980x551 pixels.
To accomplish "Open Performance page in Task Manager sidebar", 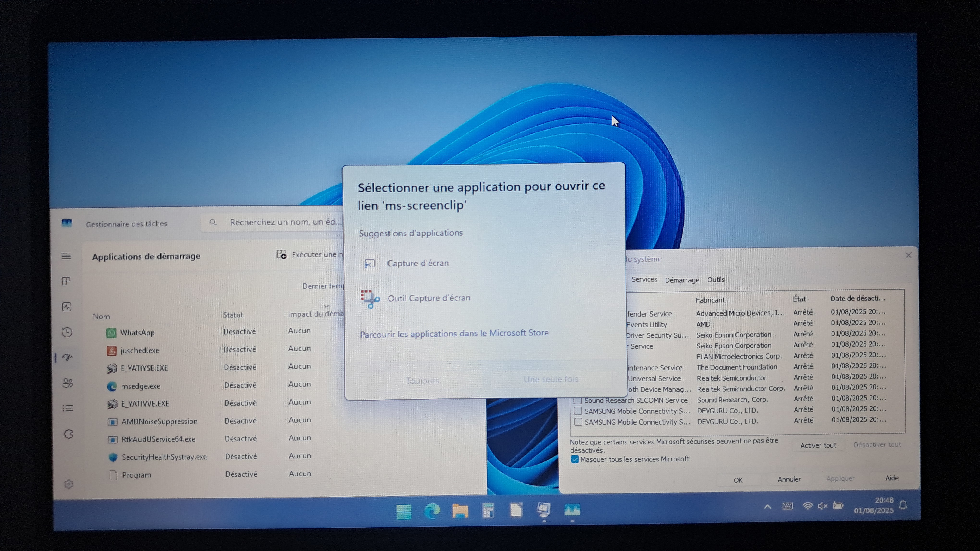I will click(x=67, y=307).
